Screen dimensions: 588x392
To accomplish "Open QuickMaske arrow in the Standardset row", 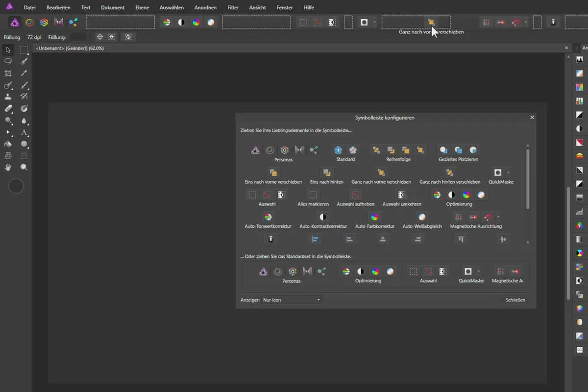I will (479, 271).
